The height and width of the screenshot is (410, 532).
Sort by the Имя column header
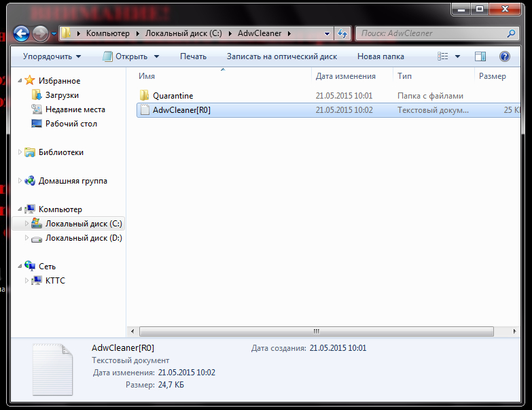click(x=146, y=76)
